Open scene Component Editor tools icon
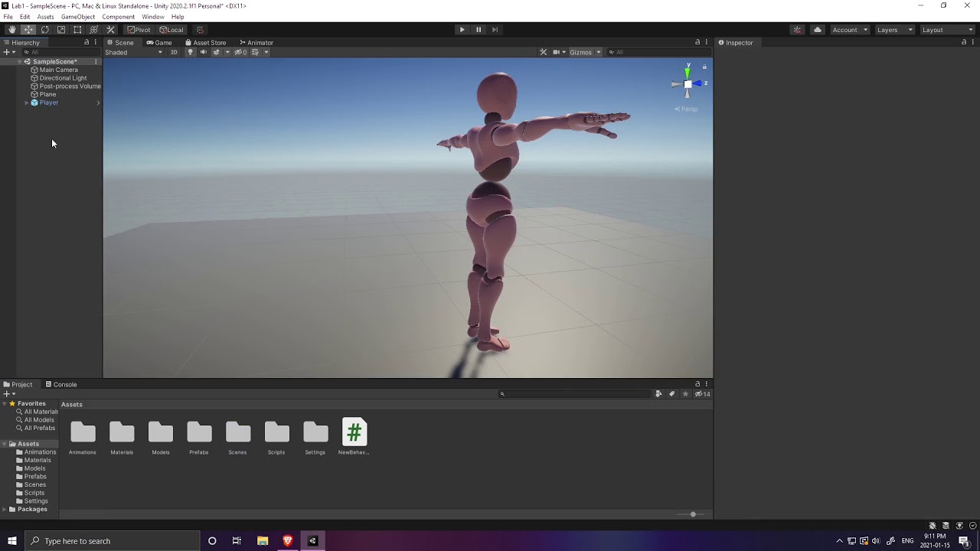Screen dimensions: 980x551 click(x=544, y=52)
